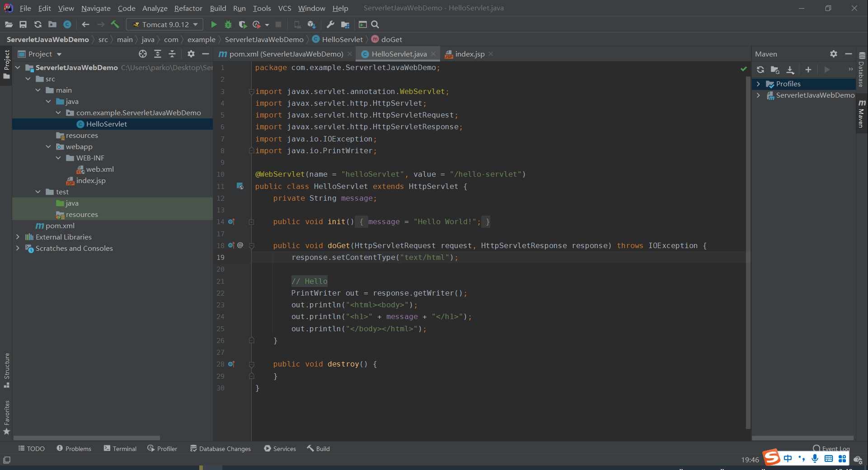This screenshot has width=868, height=470.
Task: Toggle the Project tool window stripe
Action: click(6, 64)
